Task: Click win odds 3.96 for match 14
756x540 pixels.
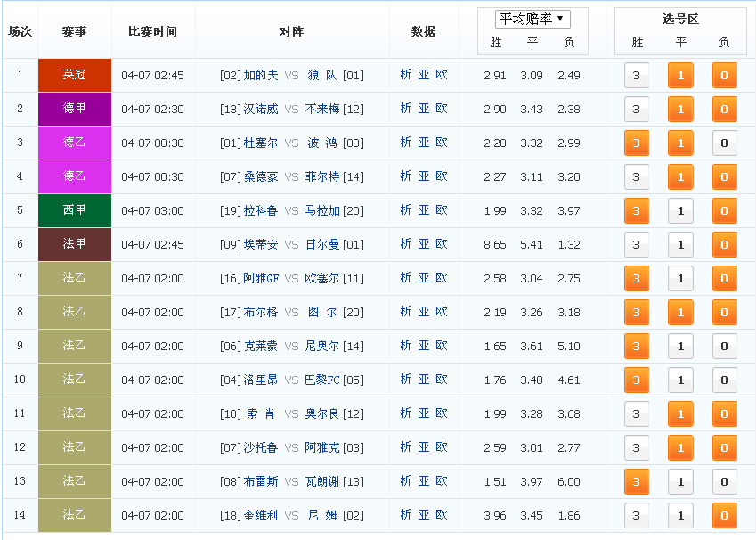Action: tap(495, 515)
